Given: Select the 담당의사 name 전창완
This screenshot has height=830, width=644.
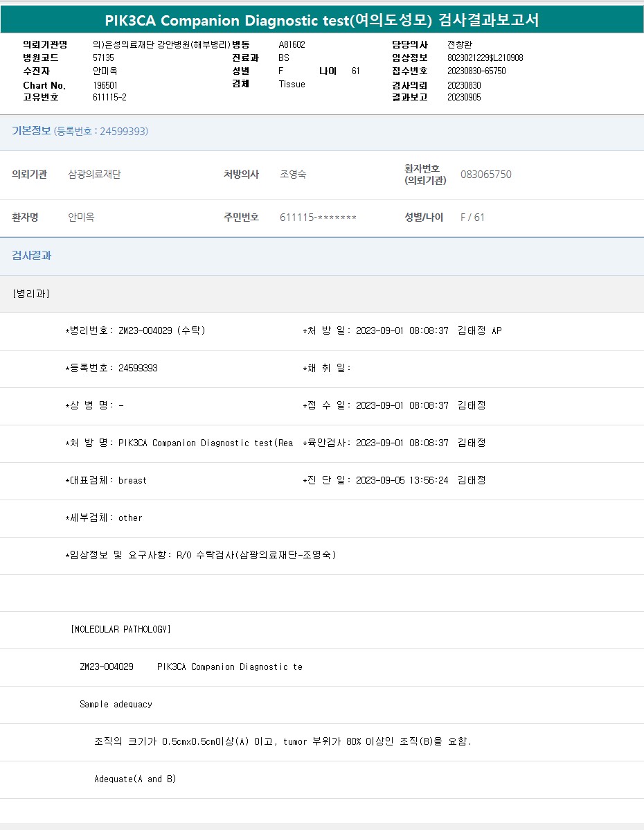Looking at the screenshot, I should coord(460,44).
